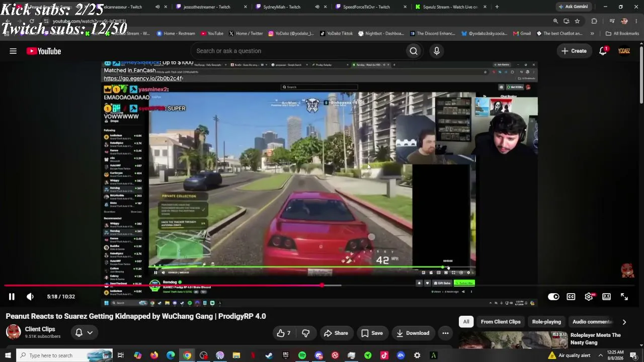Open the Home - Restream bookmark

176,34
